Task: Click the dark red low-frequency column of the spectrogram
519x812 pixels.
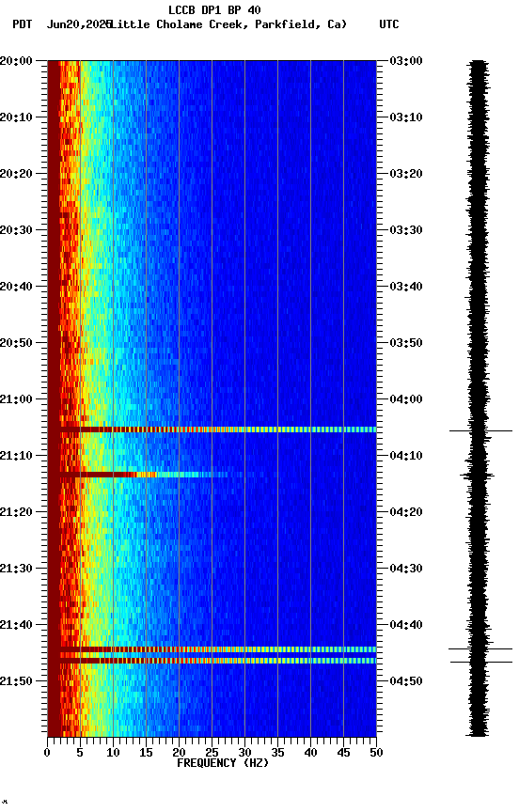Action: pyautogui.click(x=54, y=398)
